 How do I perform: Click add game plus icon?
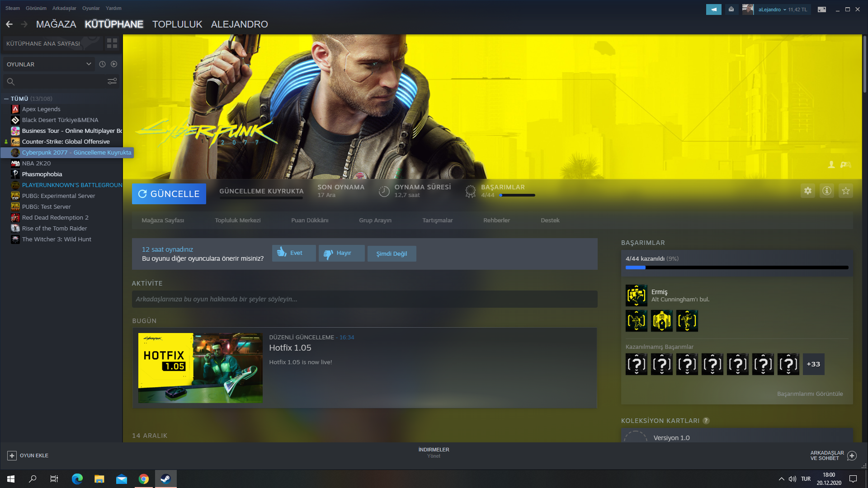click(x=12, y=455)
